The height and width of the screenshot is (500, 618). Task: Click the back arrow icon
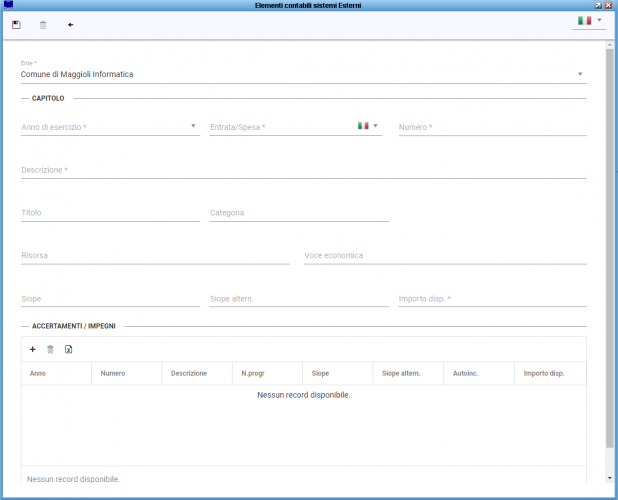[70, 24]
